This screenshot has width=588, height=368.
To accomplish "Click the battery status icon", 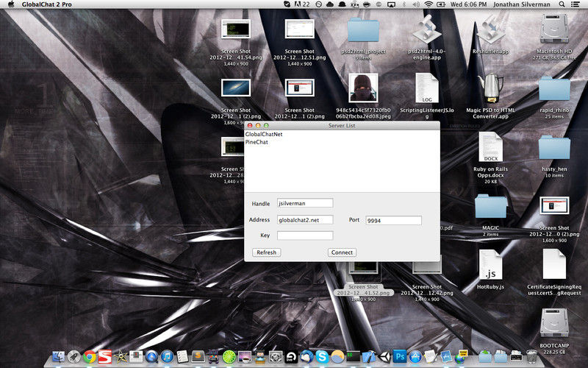I will point(441,4).
